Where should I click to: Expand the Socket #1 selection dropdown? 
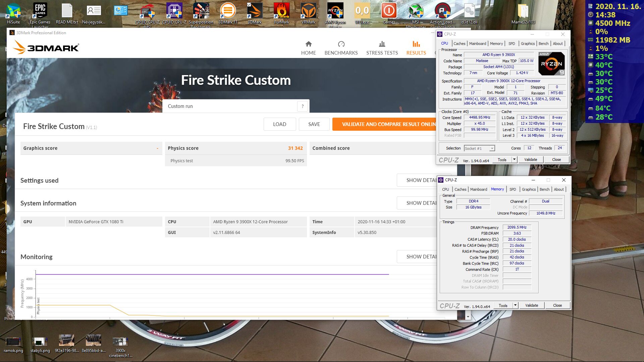coord(492,148)
